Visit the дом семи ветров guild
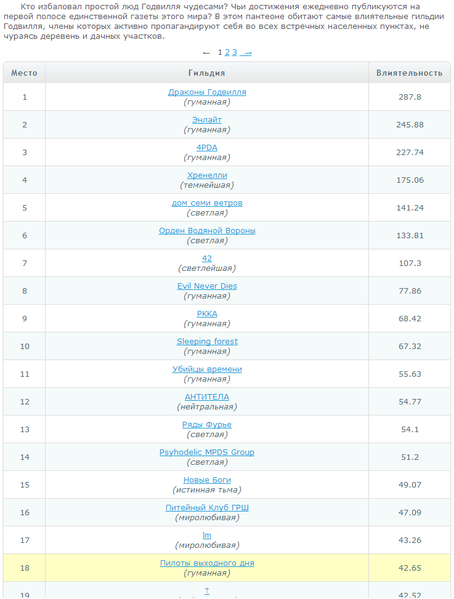This screenshot has width=454, height=599. [x=207, y=203]
